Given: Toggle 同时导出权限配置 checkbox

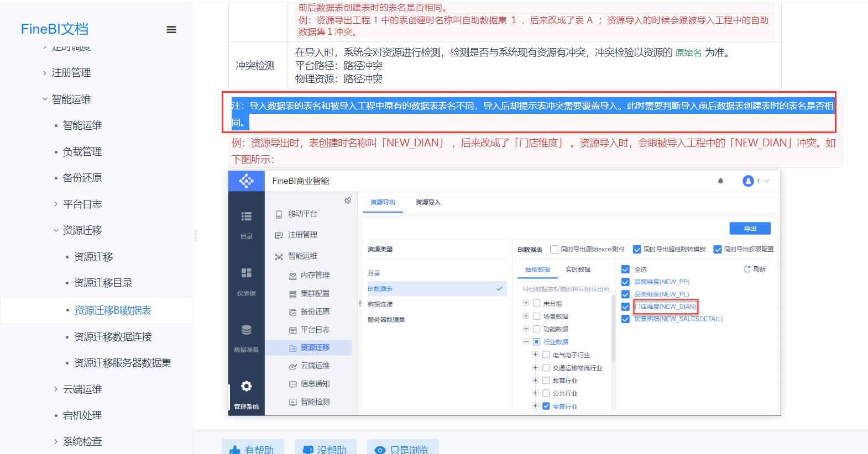Looking at the screenshot, I should [718, 249].
